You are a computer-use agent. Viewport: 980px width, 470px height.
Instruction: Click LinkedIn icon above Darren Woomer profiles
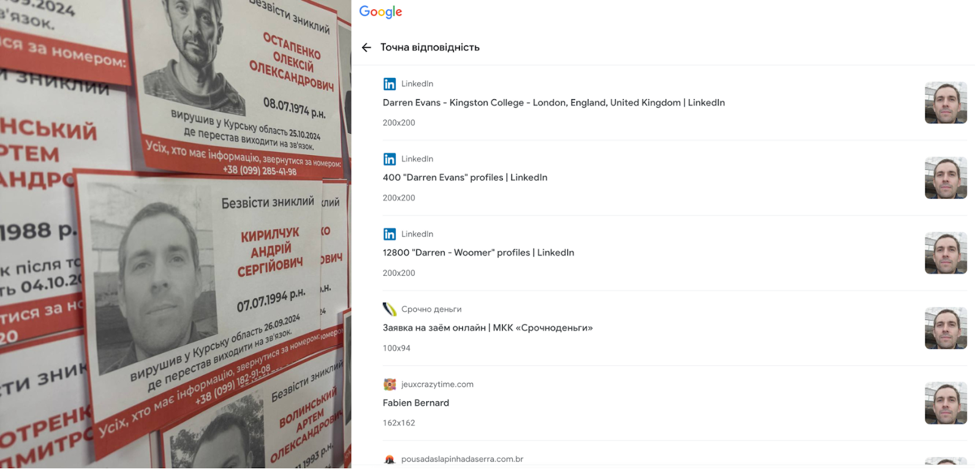[390, 234]
